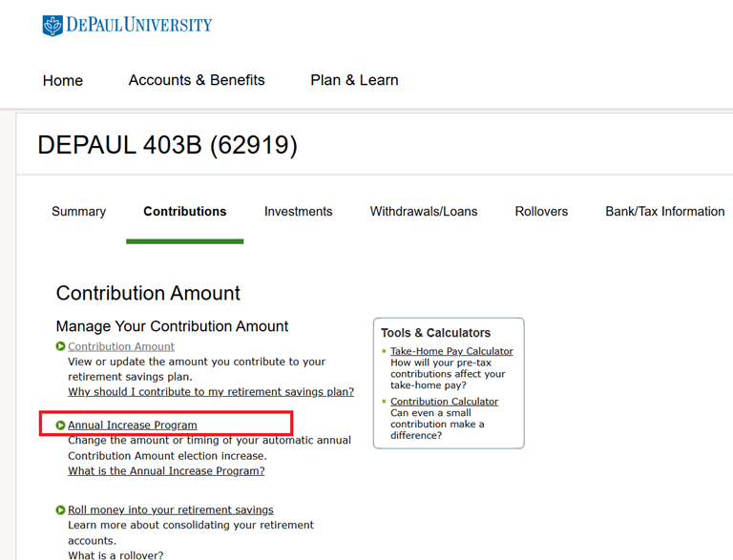Image resolution: width=733 pixels, height=560 pixels.
Task: Select the Contributions tab
Action: coord(185,212)
